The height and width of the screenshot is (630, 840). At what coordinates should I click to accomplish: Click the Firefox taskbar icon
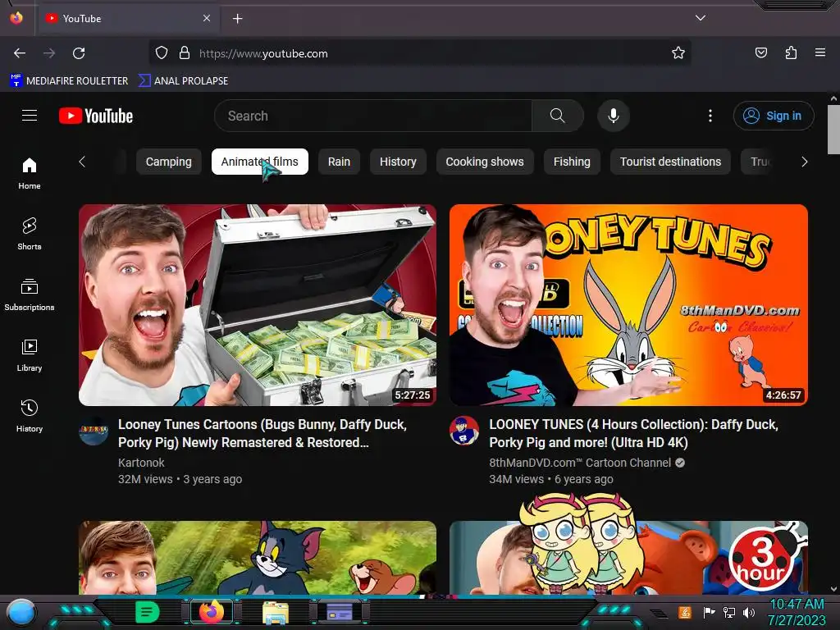click(x=212, y=612)
